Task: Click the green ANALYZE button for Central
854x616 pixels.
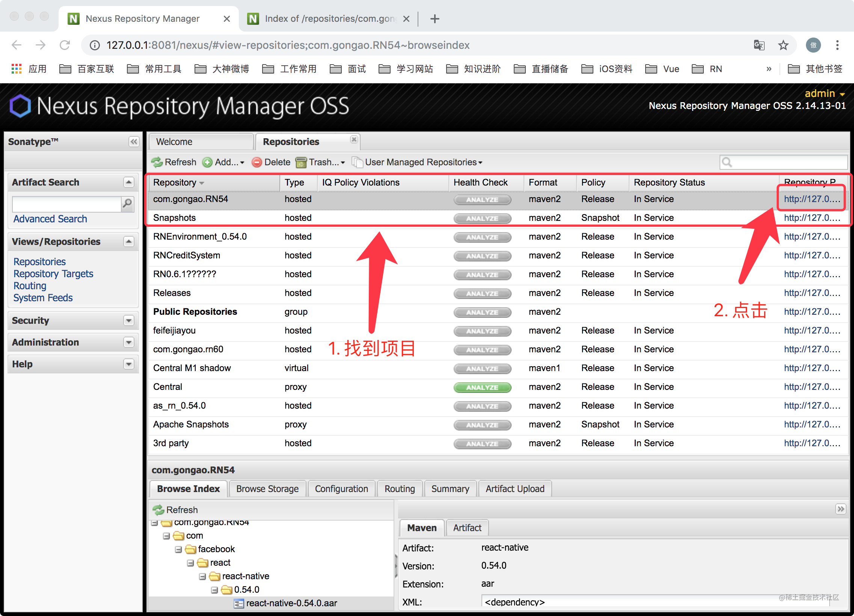Action: click(482, 388)
